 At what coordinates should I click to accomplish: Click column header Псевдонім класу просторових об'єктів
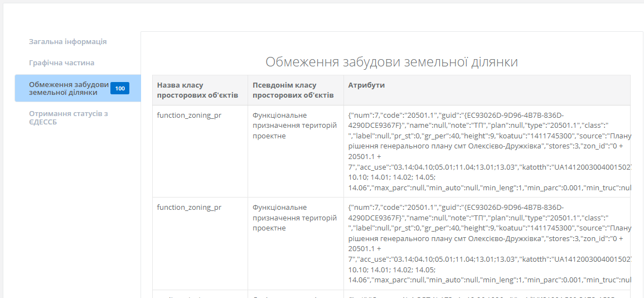click(293, 90)
